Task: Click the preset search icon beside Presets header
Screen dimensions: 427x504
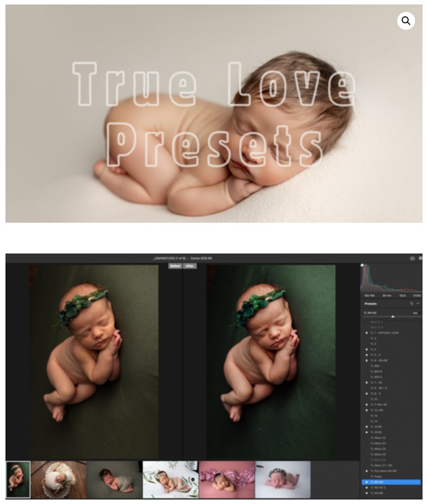Action: [412, 304]
